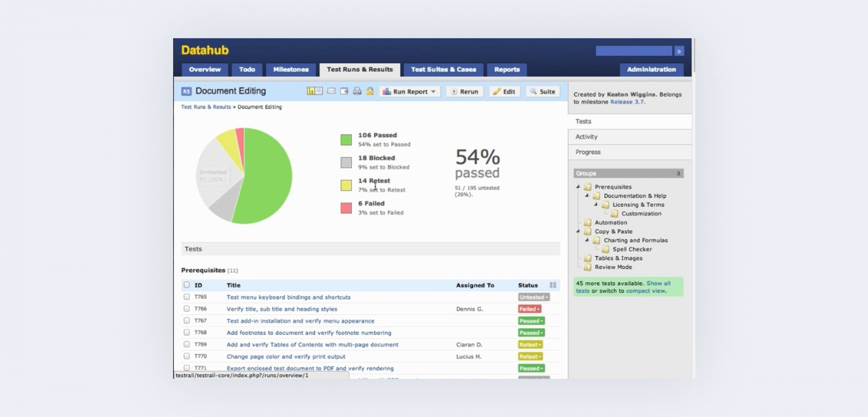The width and height of the screenshot is (868, 417).
Task: Click the printer icon
Action: click(357, 91)
